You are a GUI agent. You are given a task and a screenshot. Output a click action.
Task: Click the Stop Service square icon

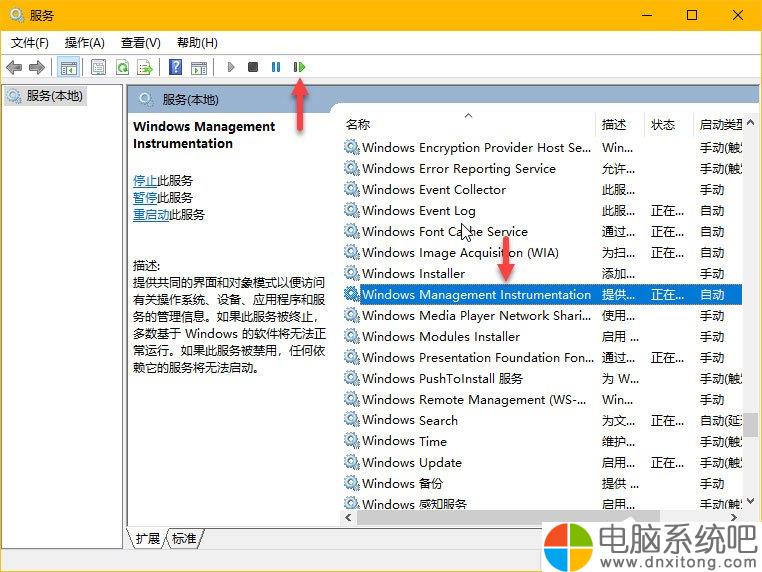click(253, 67)
